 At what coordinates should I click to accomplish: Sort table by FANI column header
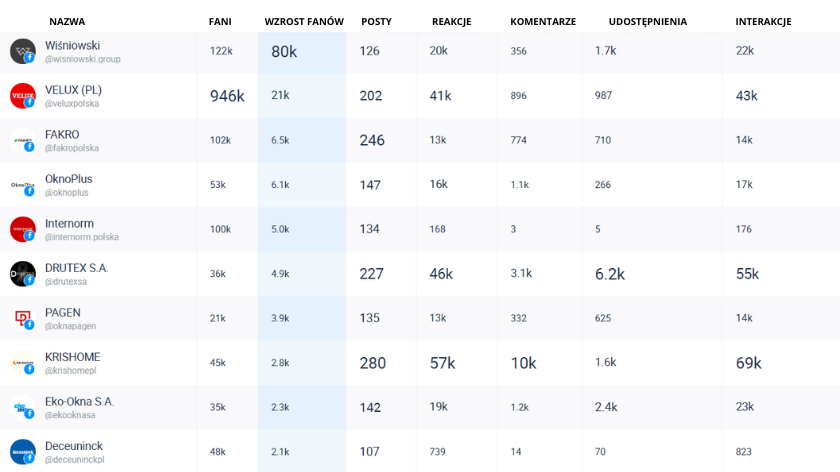coord(220,21)
